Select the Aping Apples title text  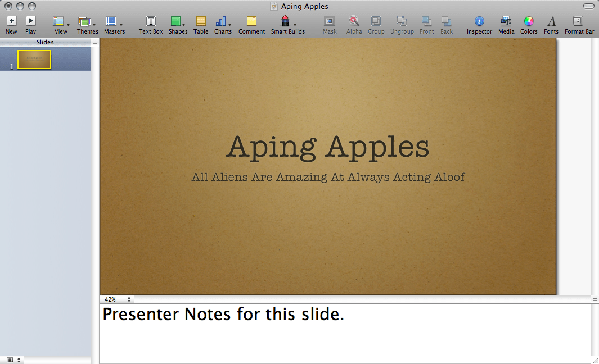(x=328, y=147)
